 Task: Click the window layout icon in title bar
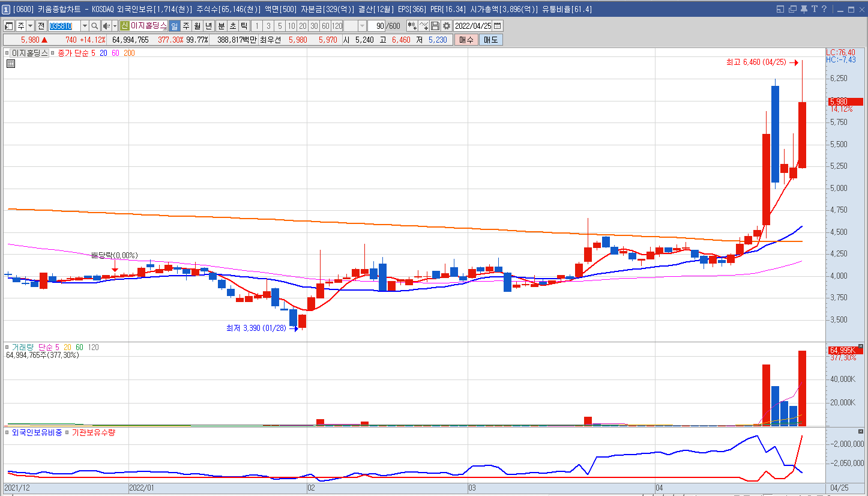coord(780,9)
